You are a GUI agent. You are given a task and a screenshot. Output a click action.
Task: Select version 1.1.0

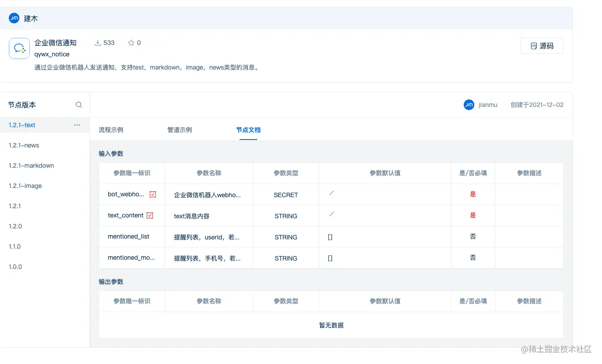pos(15,246)
